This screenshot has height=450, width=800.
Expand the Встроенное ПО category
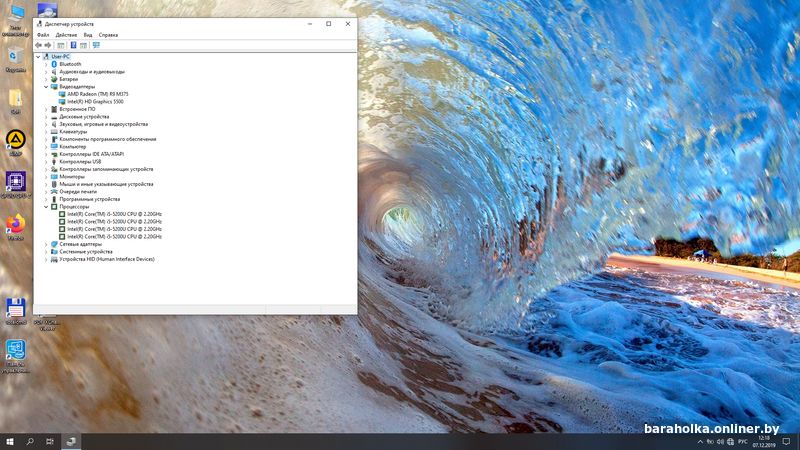[x=46, y=109]
